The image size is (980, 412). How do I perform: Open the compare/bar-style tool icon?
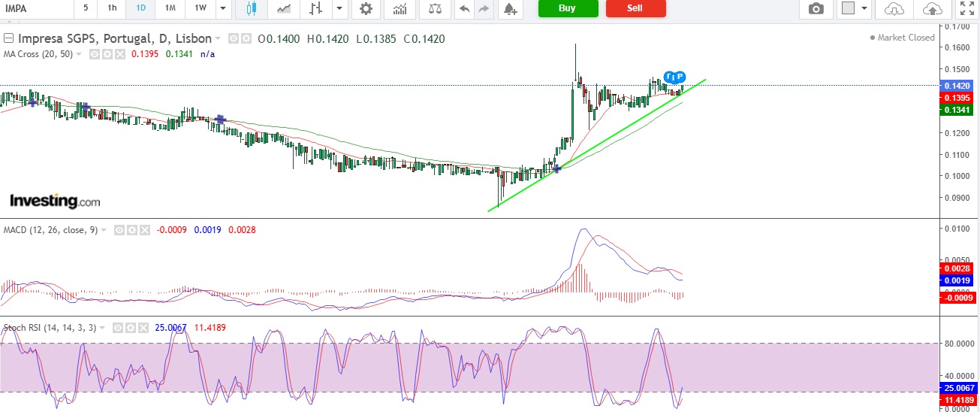coord(316,9)
